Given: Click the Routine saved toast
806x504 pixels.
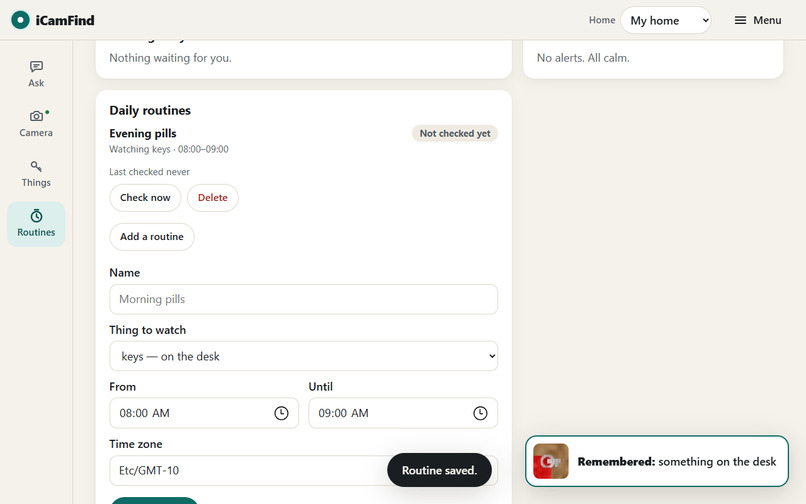Looking at the screenshot, I should 439,470.
